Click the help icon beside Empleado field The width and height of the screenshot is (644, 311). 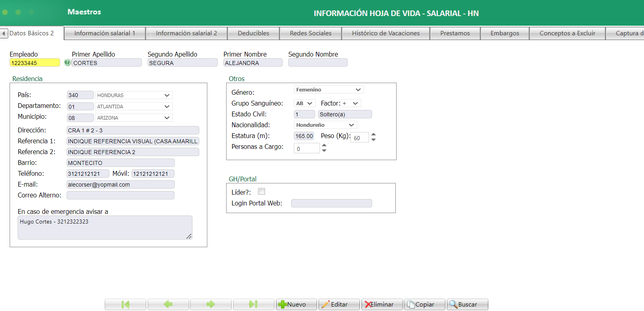67,63
